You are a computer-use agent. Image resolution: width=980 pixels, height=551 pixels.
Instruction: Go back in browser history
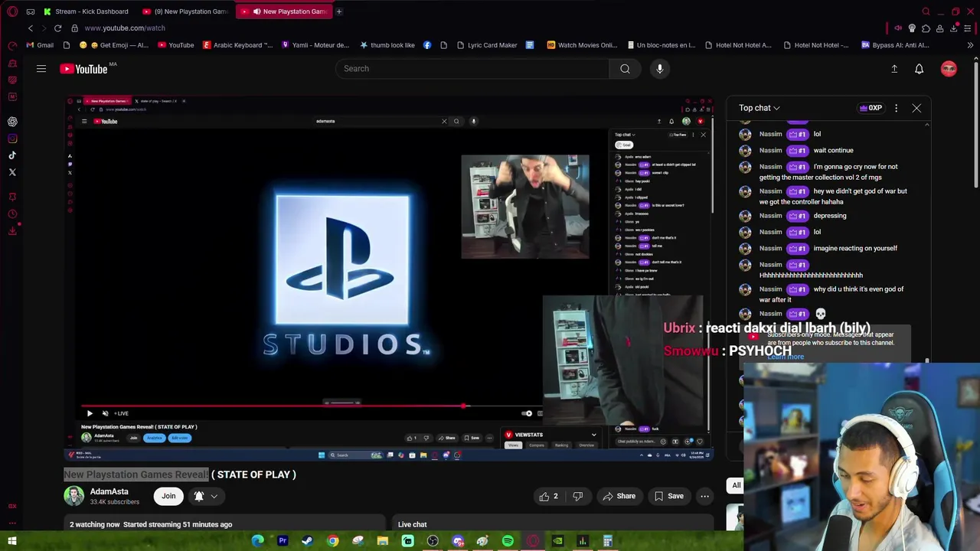pos(30,28)
